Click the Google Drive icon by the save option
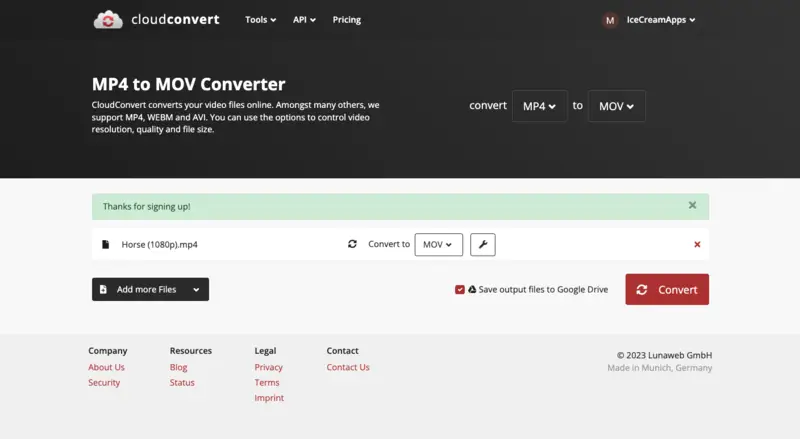The height and width of the screenshot is (439, 800). point(472,289)
